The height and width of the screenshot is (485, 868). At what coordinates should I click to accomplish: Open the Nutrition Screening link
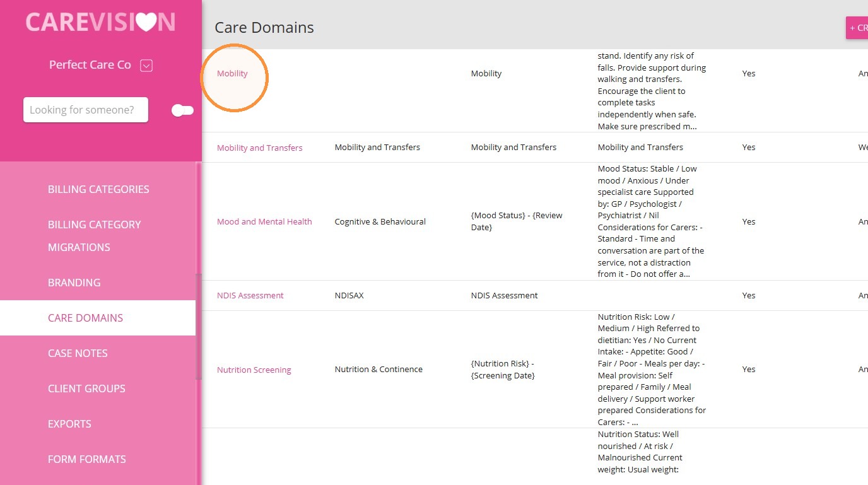254,370
